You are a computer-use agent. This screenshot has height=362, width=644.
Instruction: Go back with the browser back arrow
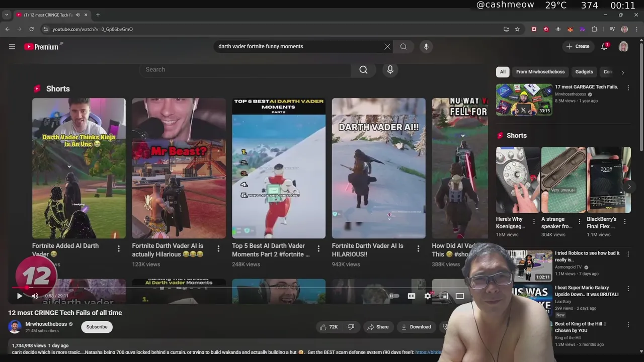8,29
